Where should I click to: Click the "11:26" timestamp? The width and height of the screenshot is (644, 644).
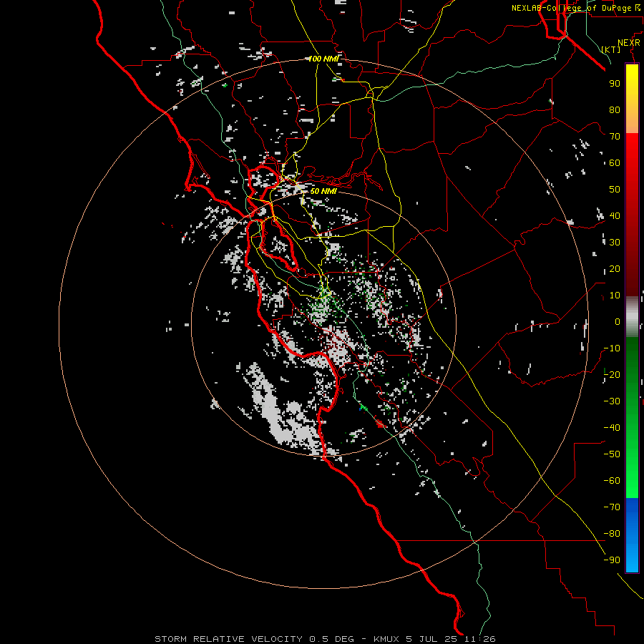[480, 639]
